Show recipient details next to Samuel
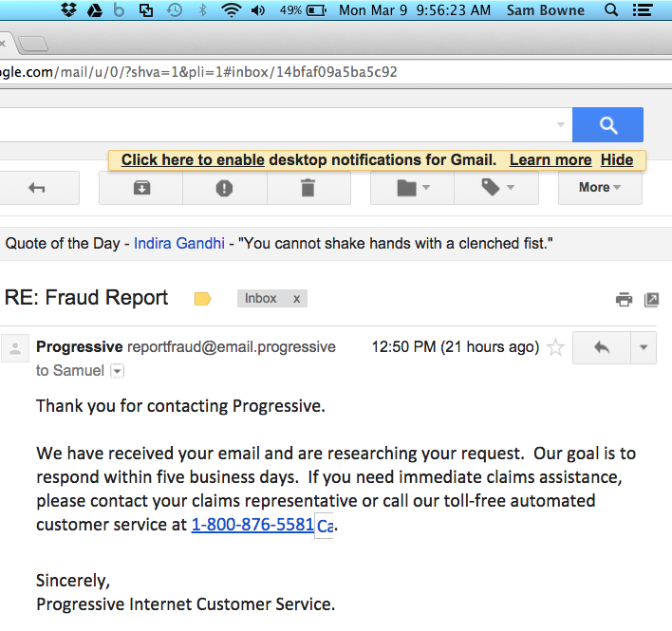Screen dimensions: 672x631 [x=118, y=371]
